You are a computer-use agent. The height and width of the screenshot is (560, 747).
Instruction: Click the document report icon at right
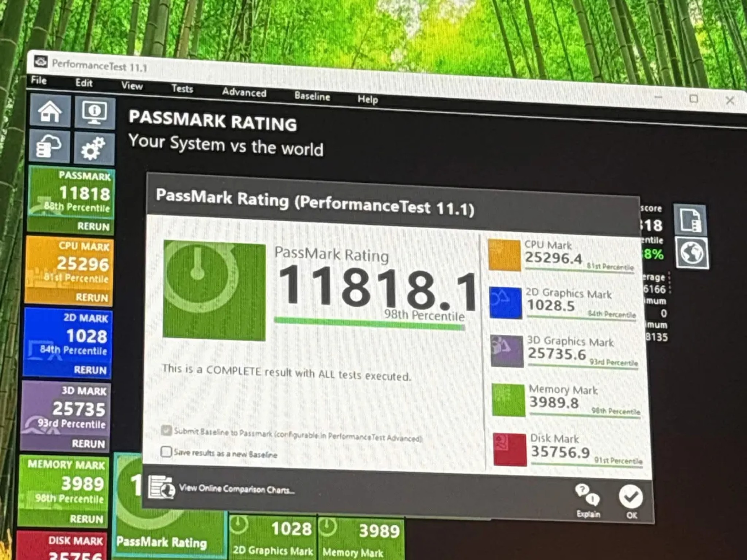click(x=690, y=220)
